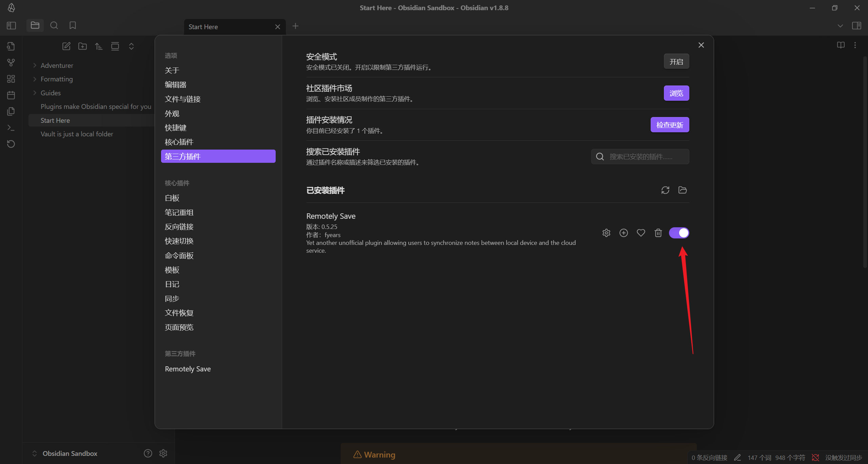This screenshot has height=464, width=868.
Task: Expand the Adventurer folder
Action: pos(35,65)
